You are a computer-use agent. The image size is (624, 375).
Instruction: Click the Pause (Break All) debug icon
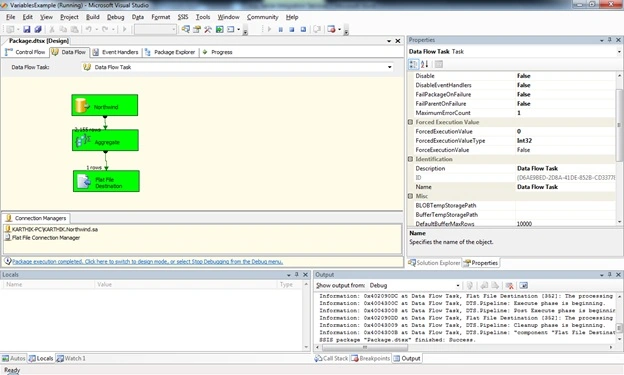tap(281, 29)
